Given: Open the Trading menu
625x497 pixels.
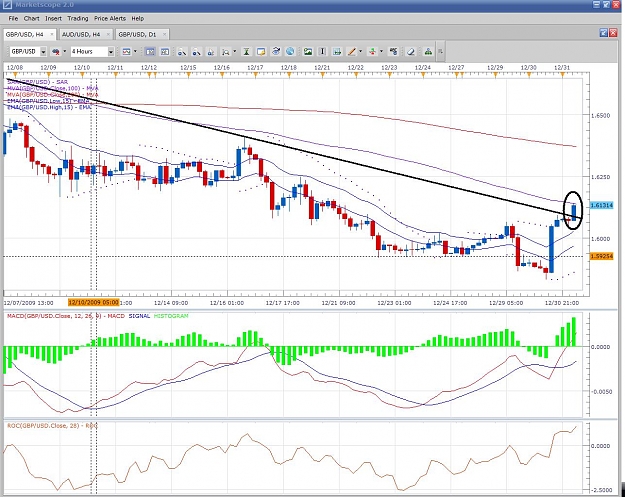Looking at the screenshot, I should [78, 18].
